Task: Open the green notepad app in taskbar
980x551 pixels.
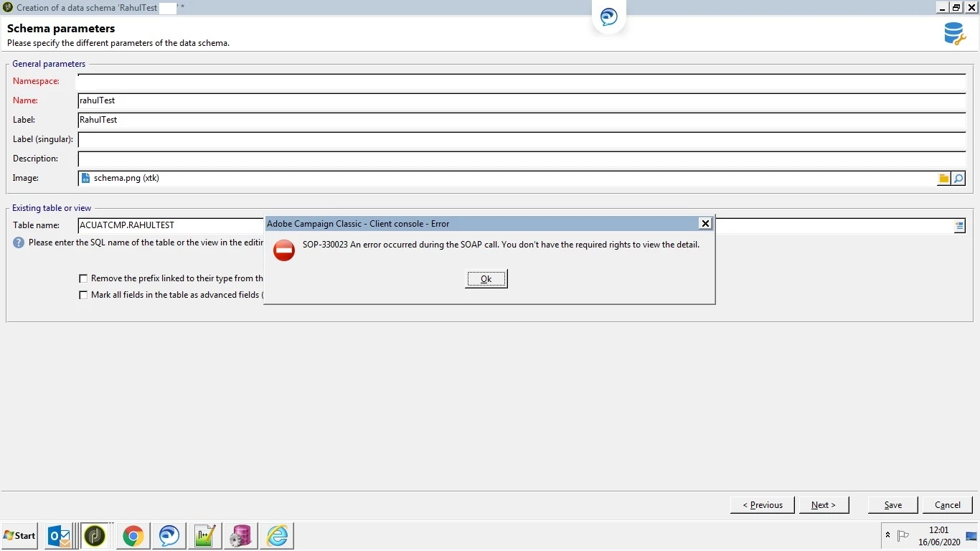Action: 205,536
